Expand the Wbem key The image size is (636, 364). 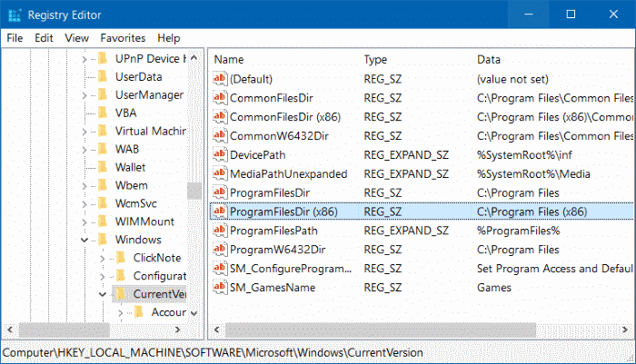pyautogui.click(x=84, y=186)
